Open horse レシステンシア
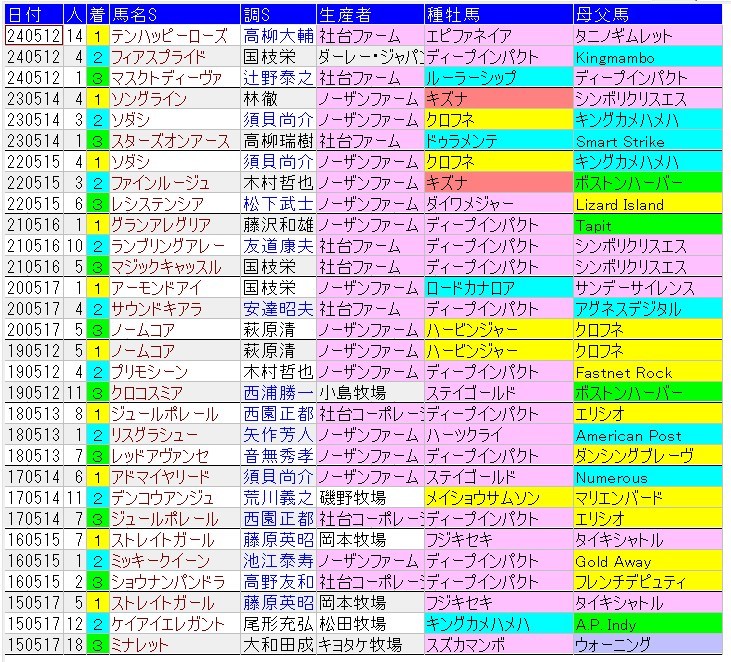 [x=157, y=204]
